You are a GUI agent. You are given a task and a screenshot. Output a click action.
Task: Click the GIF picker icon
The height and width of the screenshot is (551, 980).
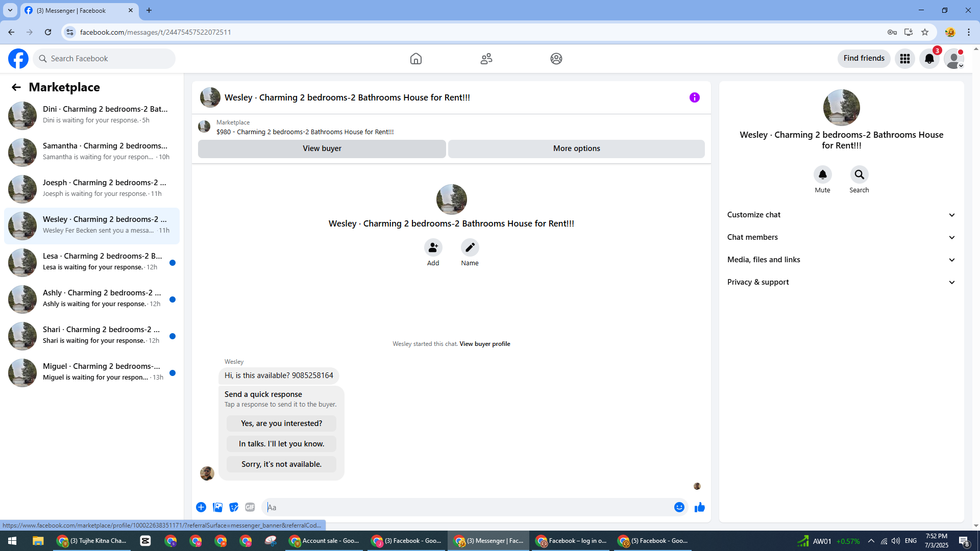click(250, 507)
